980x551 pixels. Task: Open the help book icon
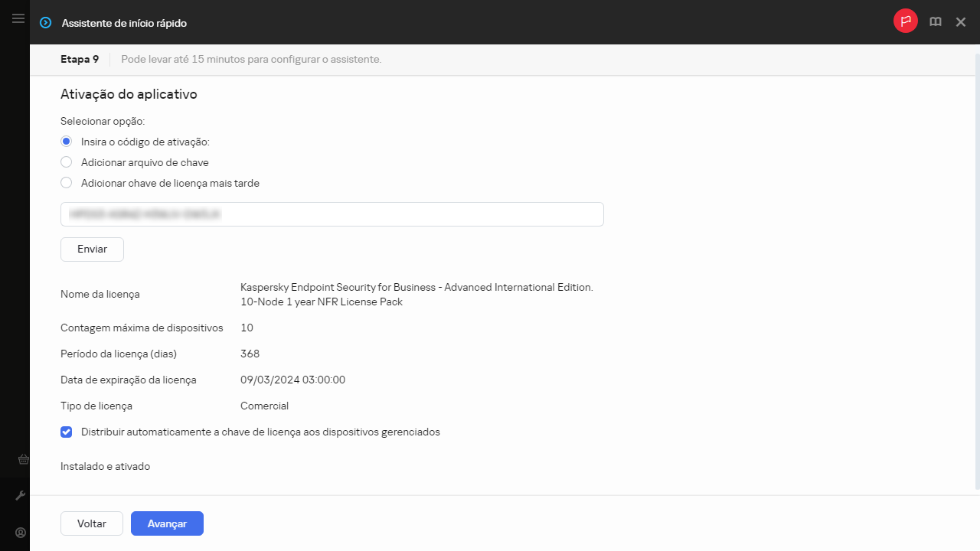pos(936,22)
